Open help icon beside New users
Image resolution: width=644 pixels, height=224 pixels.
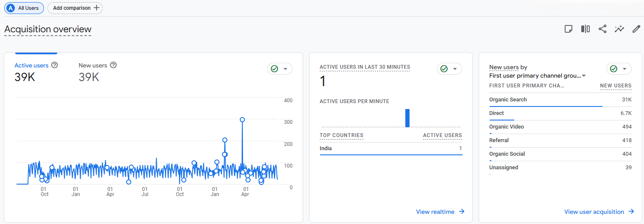click(113, 65)
